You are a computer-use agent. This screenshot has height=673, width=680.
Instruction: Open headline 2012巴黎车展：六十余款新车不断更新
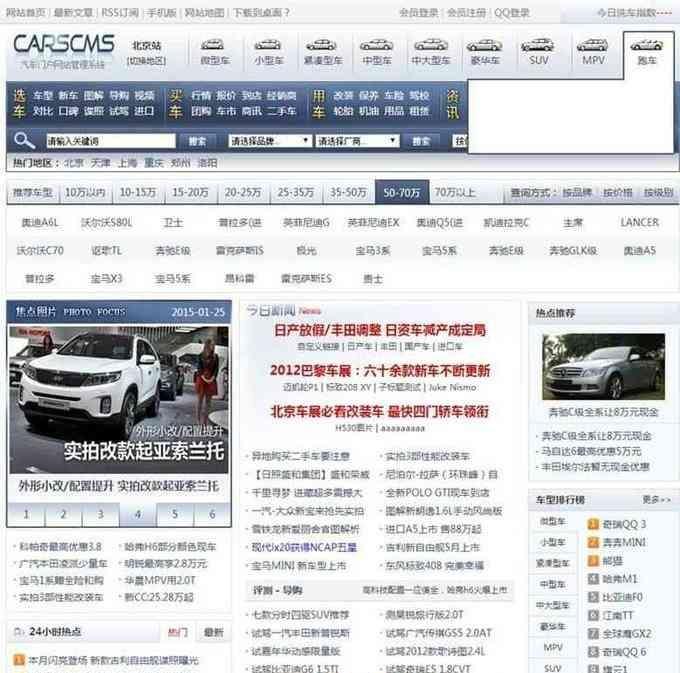(x=380, y=371)
